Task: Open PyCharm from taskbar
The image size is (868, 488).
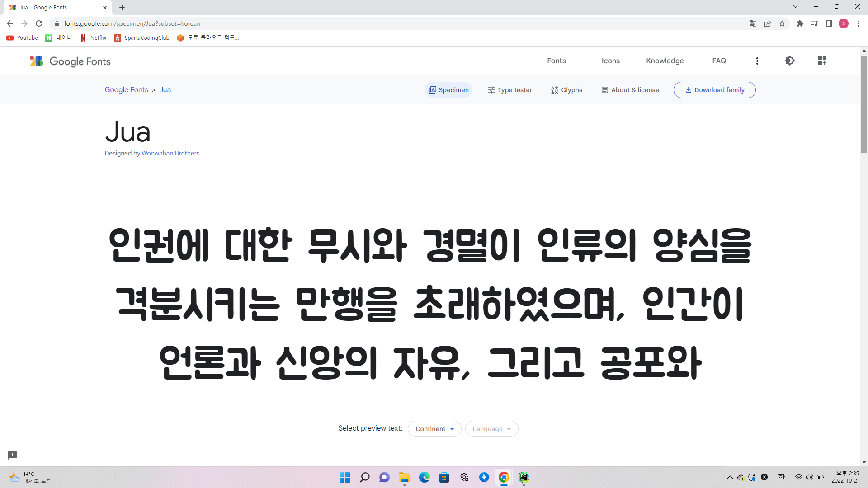Action: coord(524,477)
